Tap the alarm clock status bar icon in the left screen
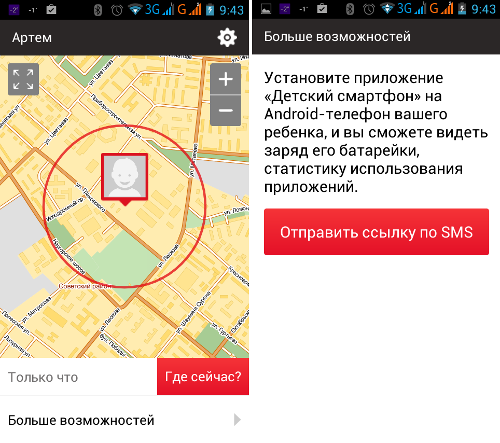 pos(117,10)
